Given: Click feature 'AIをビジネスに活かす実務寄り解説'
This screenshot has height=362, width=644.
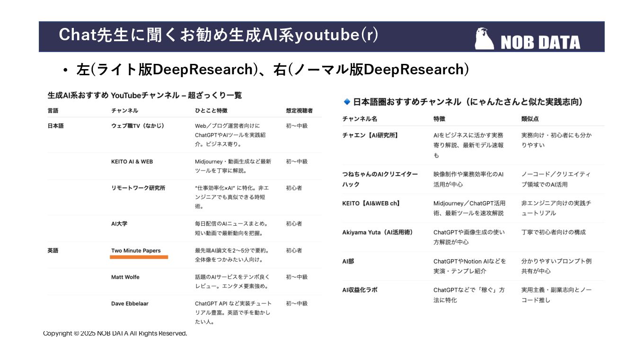Looking at the screenshot, I should click(x=468, y=145).
